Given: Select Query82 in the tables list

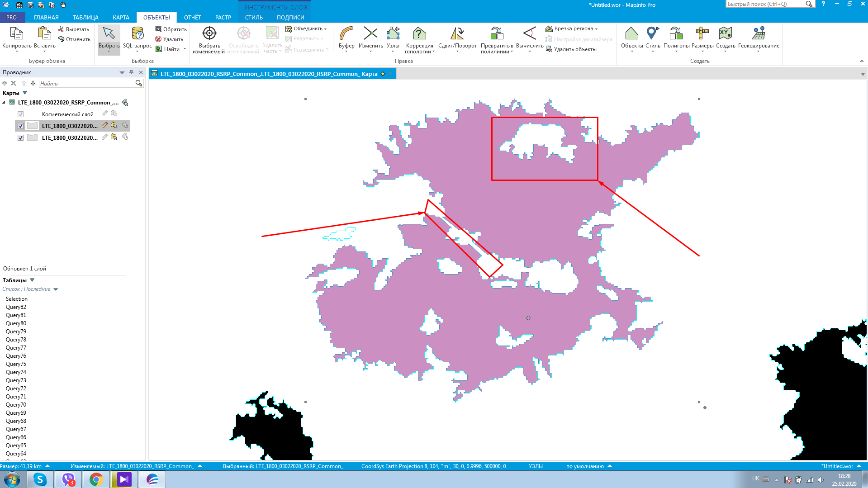Looking at the screenshot, I should (x=16, y=307).
